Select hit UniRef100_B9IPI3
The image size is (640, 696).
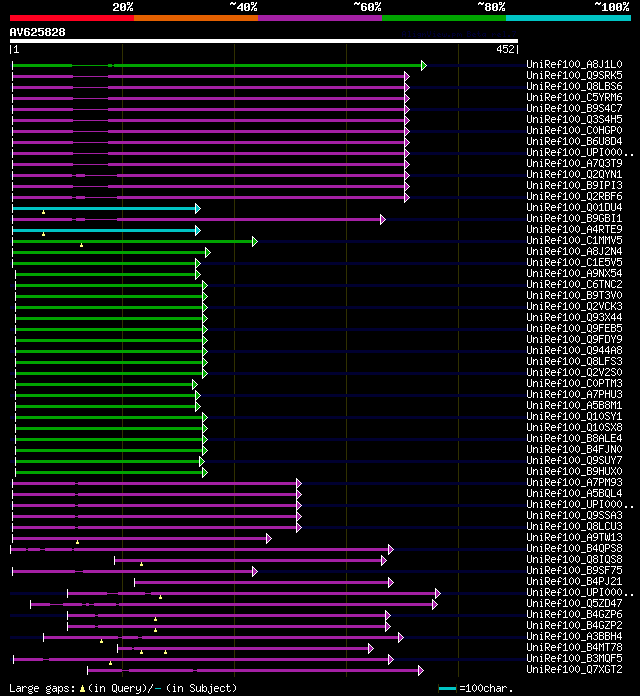point(574,186)
